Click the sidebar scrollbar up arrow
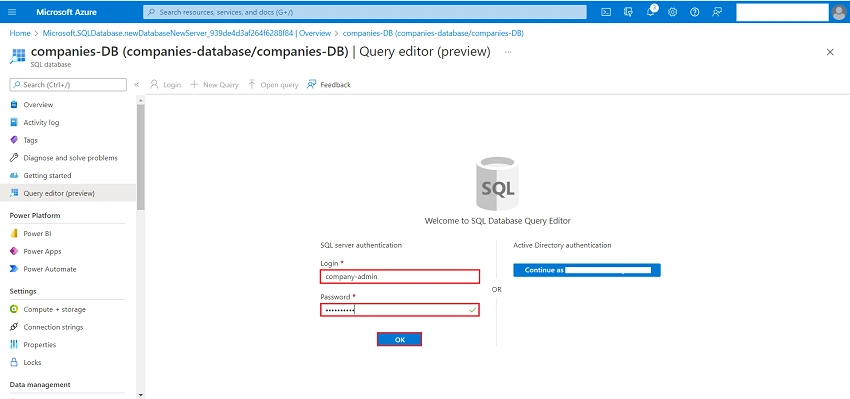This screenshot has width=850, height=399. 141,100
